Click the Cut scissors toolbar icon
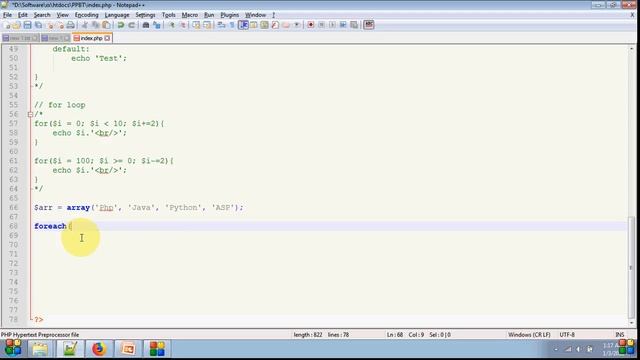This screenshot has width=640, height=360. [85, 25]
